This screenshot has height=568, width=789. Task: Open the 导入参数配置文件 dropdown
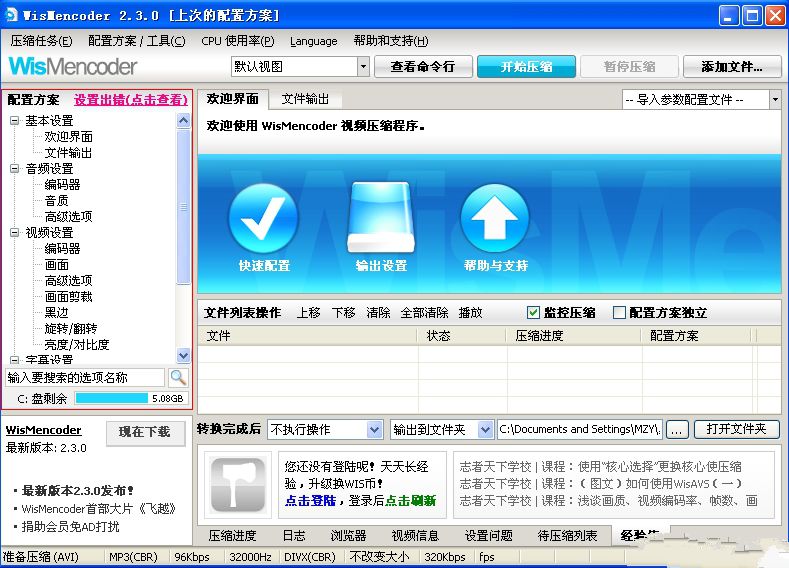(775, 100)
